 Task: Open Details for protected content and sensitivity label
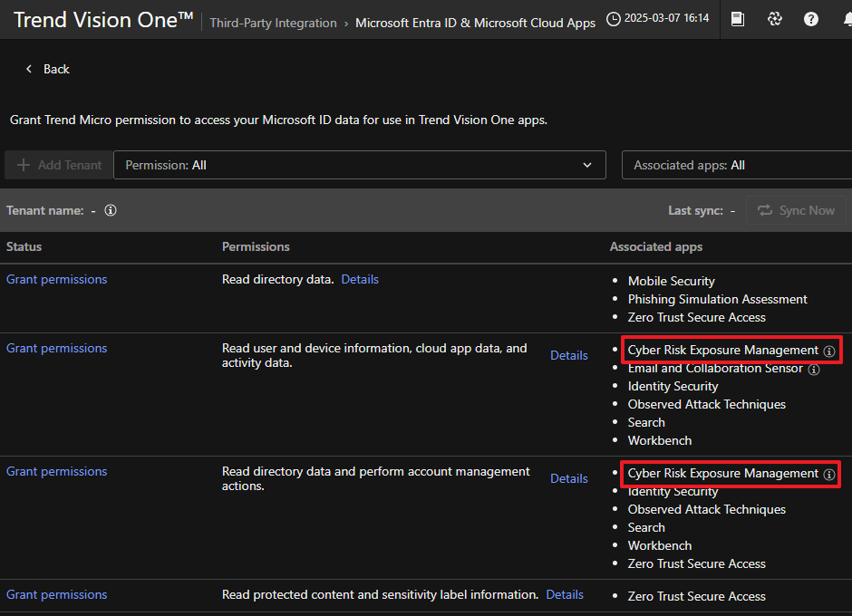[565, 594]
